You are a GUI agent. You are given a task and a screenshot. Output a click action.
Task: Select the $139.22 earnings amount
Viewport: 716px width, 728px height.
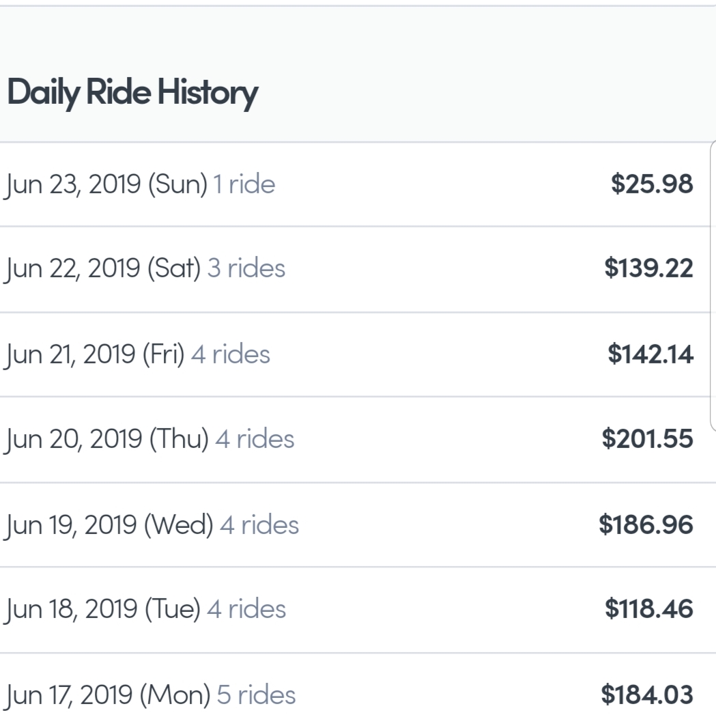coord(648,269)
